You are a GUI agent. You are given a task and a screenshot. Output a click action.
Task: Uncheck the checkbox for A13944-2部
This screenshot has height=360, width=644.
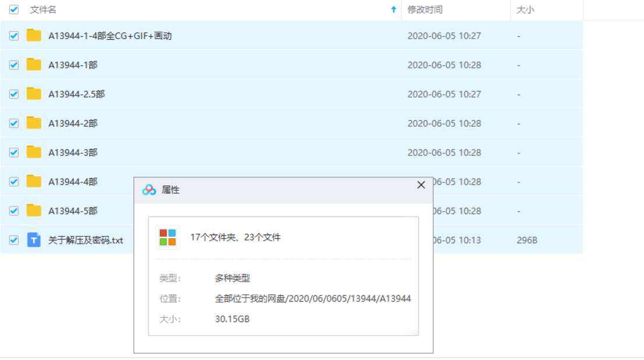tap(14, 123)
